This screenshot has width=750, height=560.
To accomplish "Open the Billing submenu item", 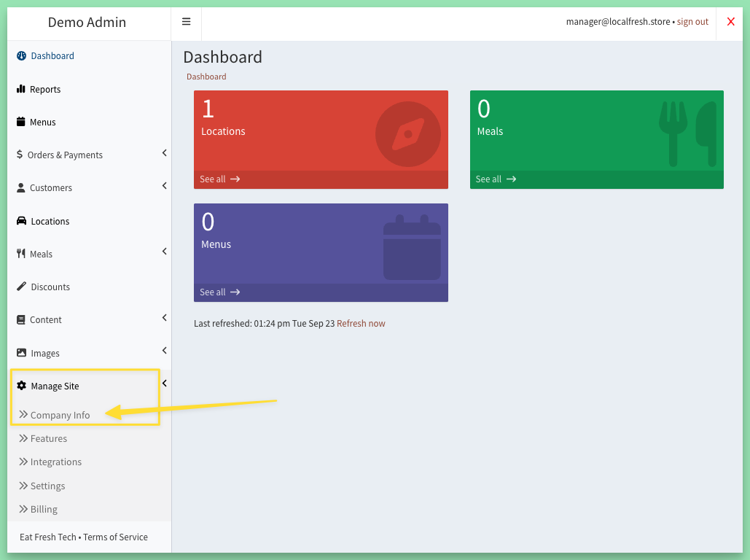I will (x=38, y=509).
